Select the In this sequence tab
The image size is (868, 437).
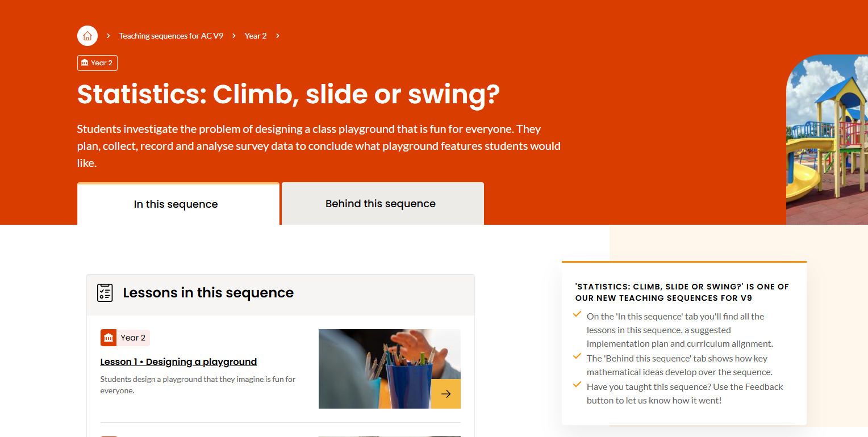(176, 204)
